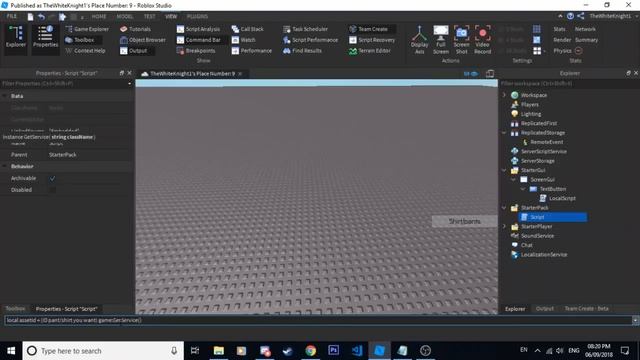Collapse the StarterPack node

[504, 208]
